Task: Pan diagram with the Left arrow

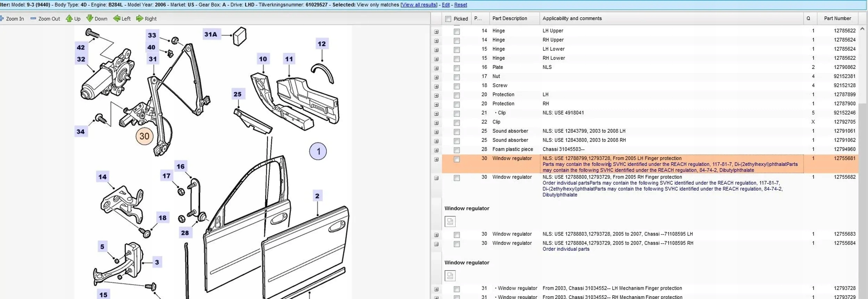Action: coord(117,19)
